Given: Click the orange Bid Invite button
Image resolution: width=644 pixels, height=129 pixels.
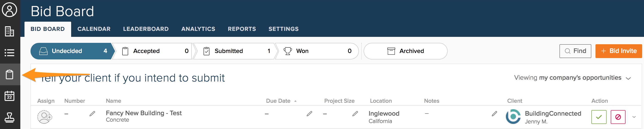Looking at the screenshot, I should [619, 51].
